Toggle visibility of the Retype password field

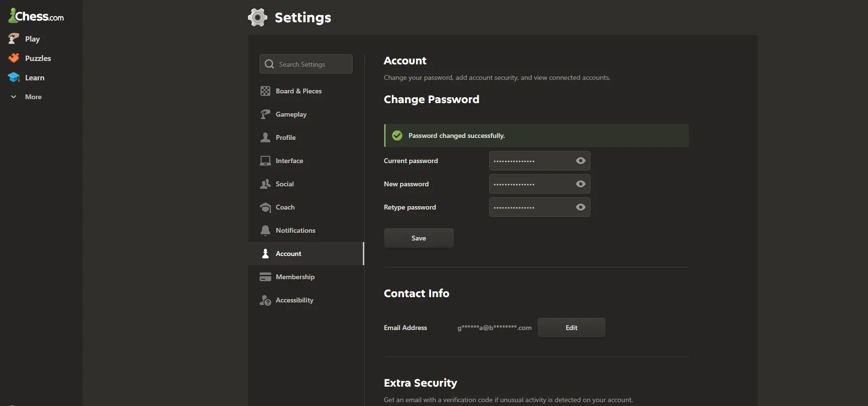pyautogui.click(x=581, y=207)
